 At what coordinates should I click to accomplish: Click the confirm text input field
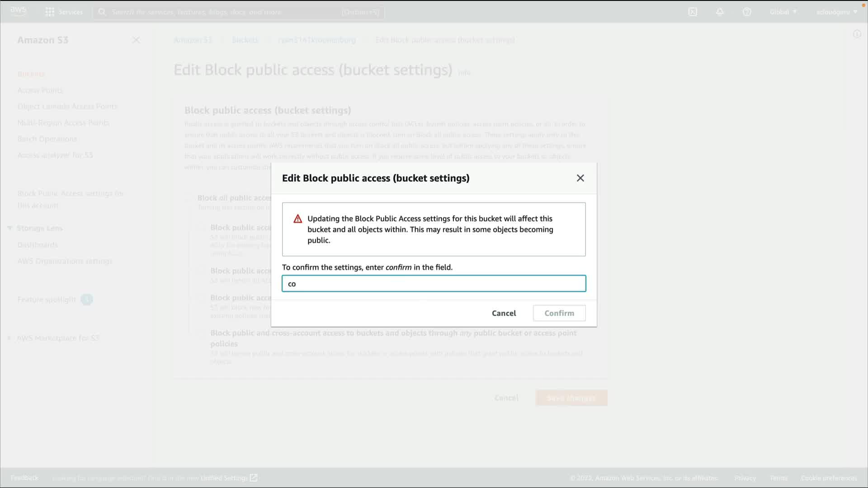click(x=434, y=284)
